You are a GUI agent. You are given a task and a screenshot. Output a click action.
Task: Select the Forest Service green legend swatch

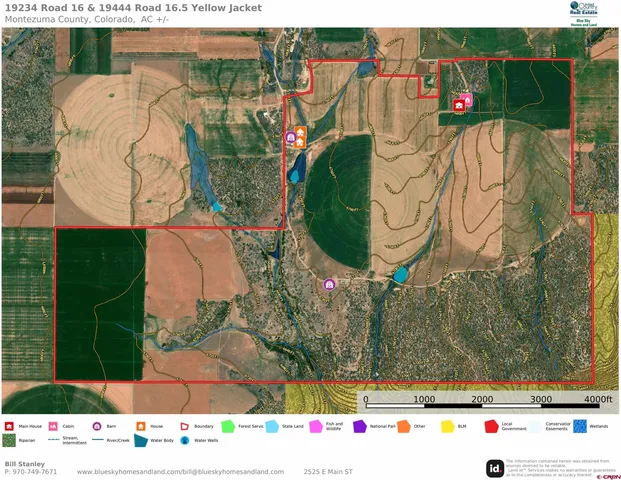coord(228,426)
